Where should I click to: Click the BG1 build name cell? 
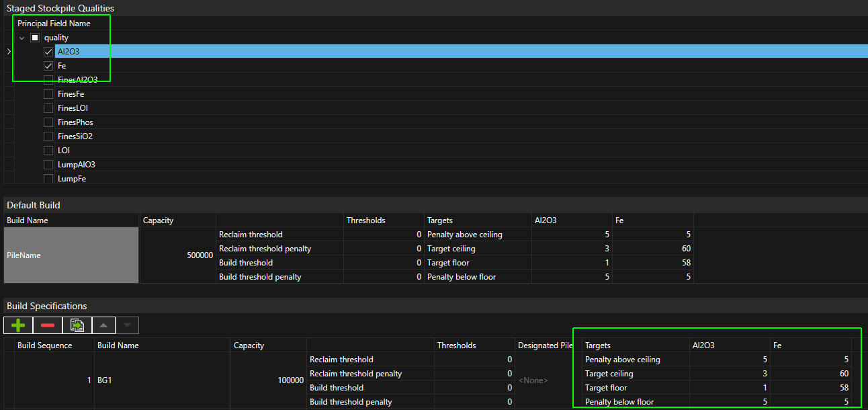pyautogui.click(x=161, y=380)
